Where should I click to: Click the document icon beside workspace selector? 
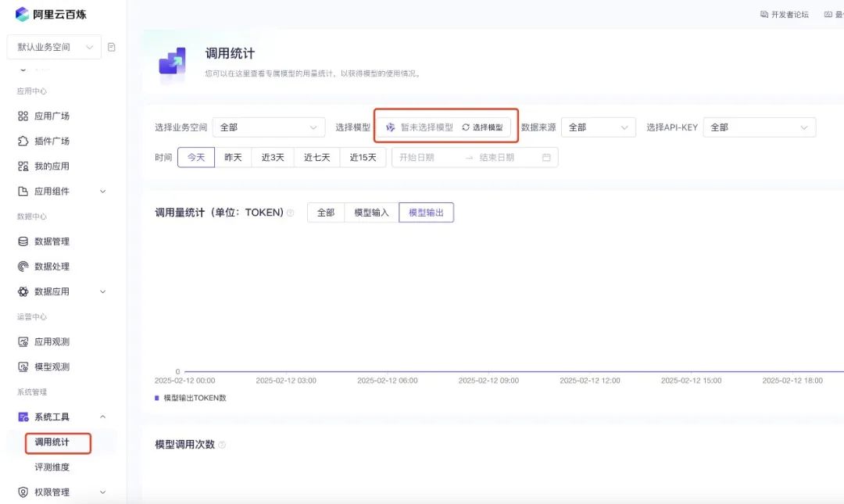pyautogui.click(x=112, y=47)
